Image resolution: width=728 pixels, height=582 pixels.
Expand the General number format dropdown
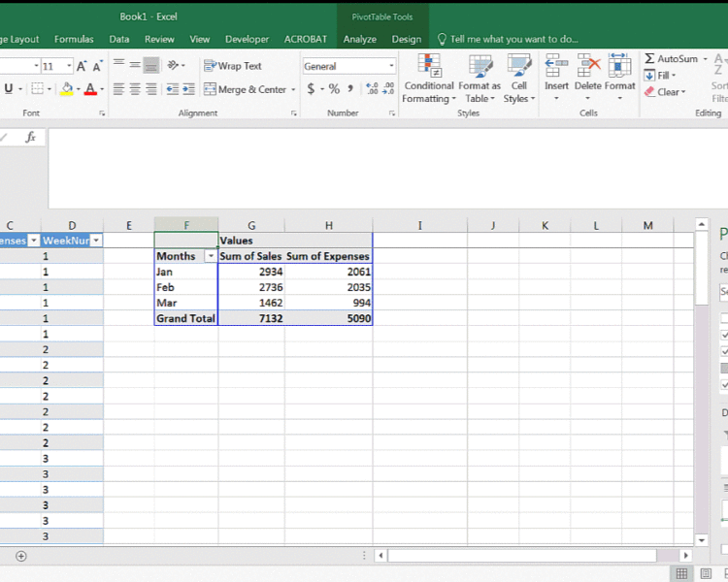coord(392,66)
